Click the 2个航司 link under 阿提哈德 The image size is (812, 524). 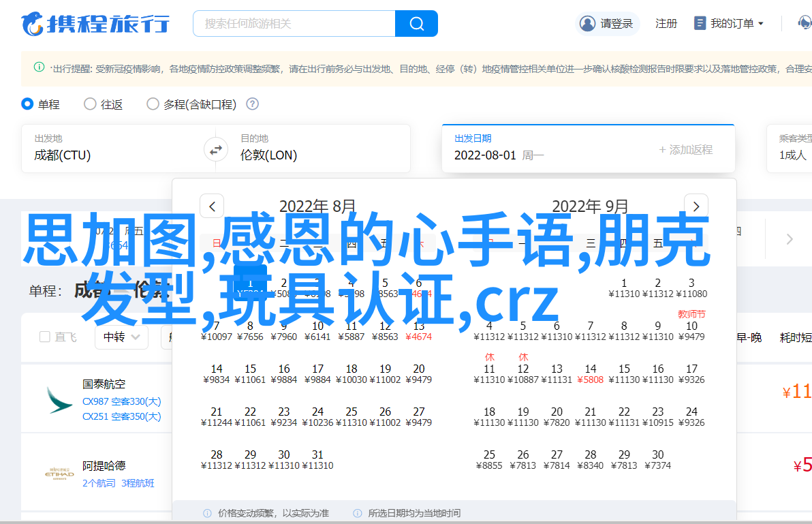click(99, 483)
